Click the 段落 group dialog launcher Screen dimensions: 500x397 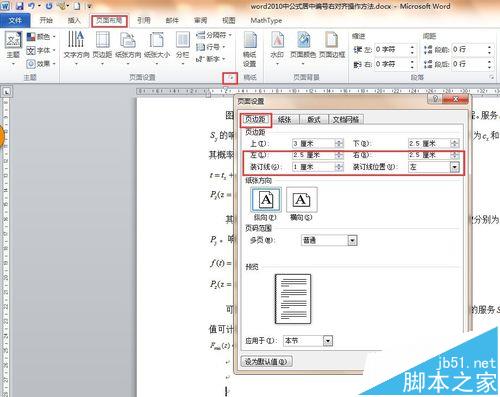[x=491, y=77]
